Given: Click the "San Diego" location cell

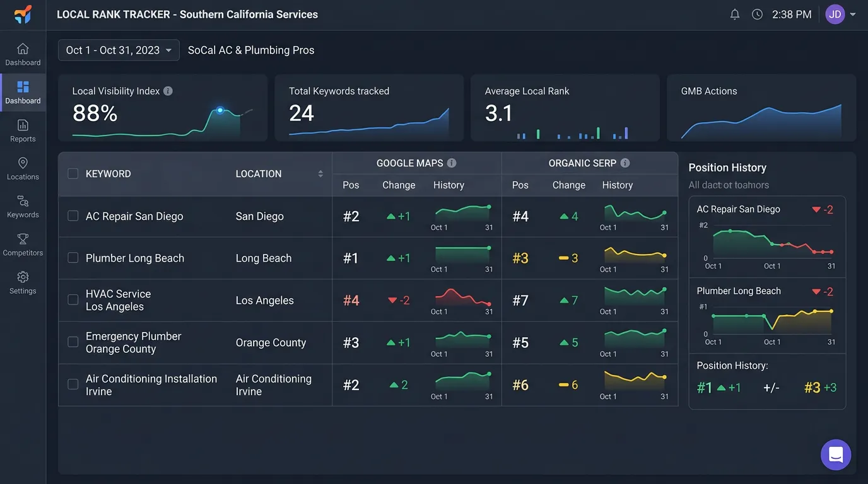Looking at the screenshot, I should (x=260, y=216).
